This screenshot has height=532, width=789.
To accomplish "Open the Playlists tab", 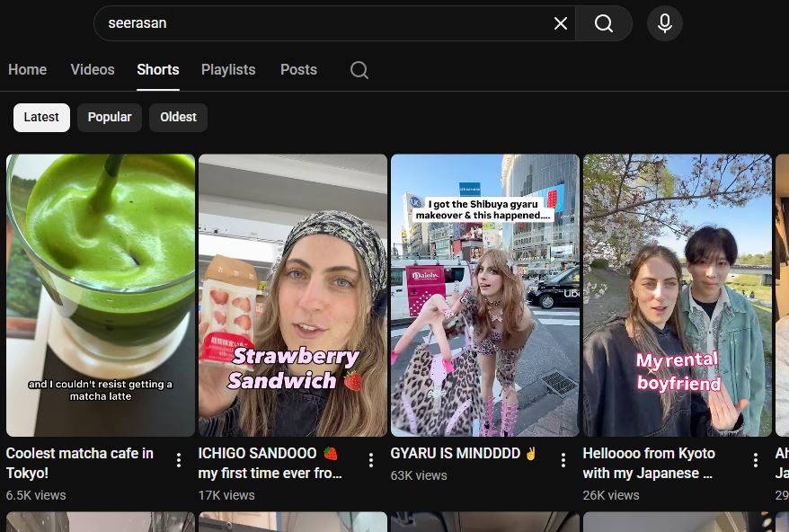I will (x=228, y=69).
